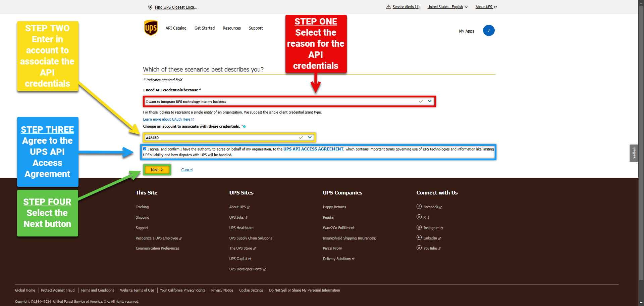This screenshot has width=644, height=306.
Task: Click the About UPS link in header
Action: [x=484, y=7]
